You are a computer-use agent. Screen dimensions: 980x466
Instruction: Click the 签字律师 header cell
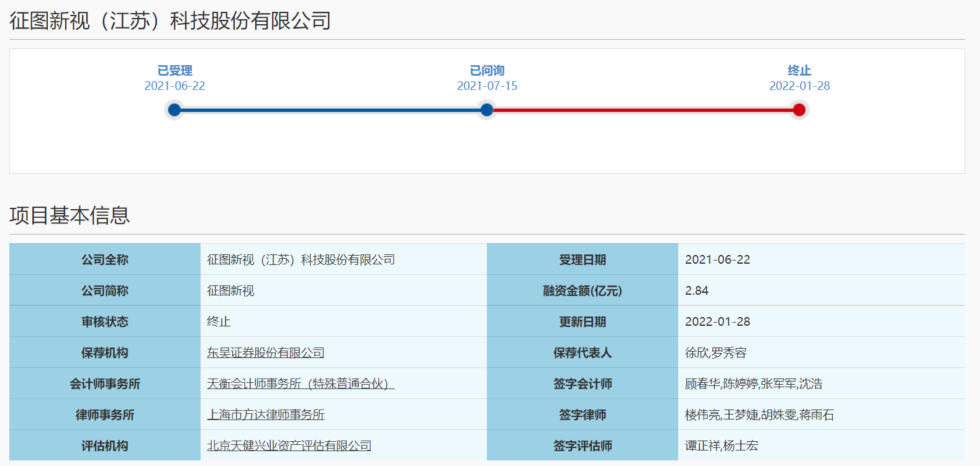[x=583, y=414]
